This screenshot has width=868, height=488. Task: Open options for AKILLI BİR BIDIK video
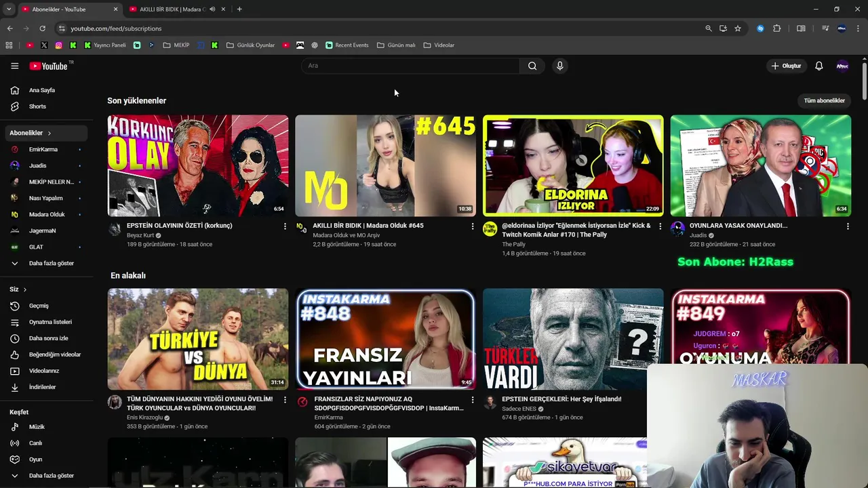pyautogui.click(x=473, y=226)
